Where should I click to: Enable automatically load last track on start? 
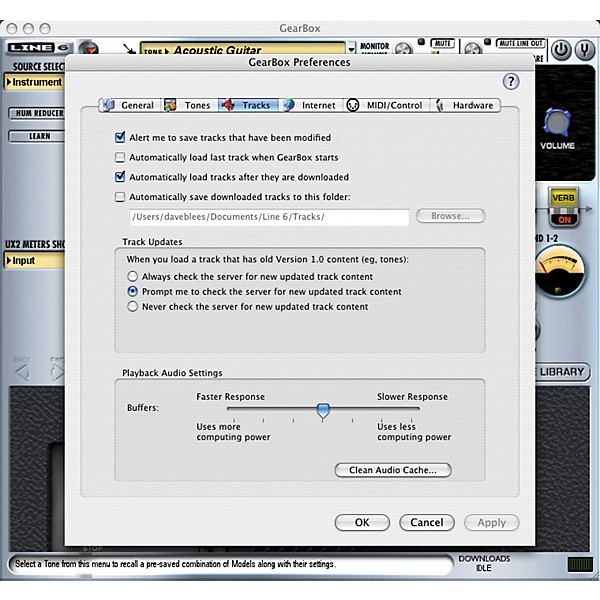pos(121,158)
